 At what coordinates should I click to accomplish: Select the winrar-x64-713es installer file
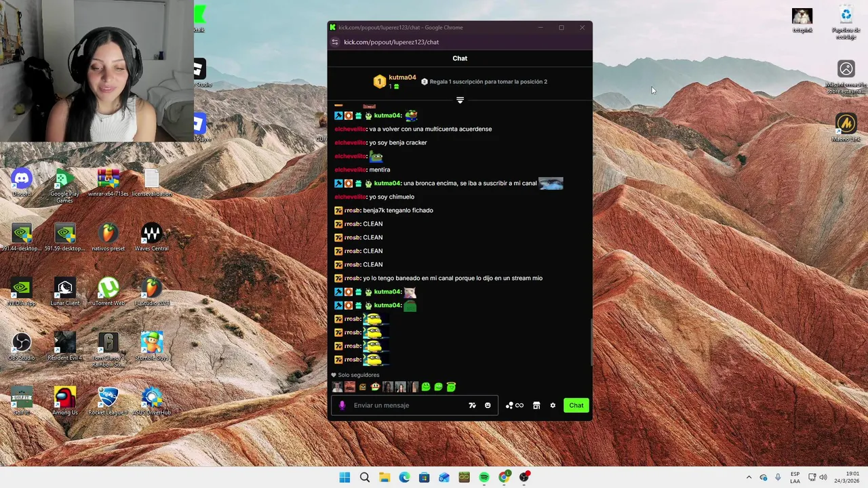(x=108, y=182)
